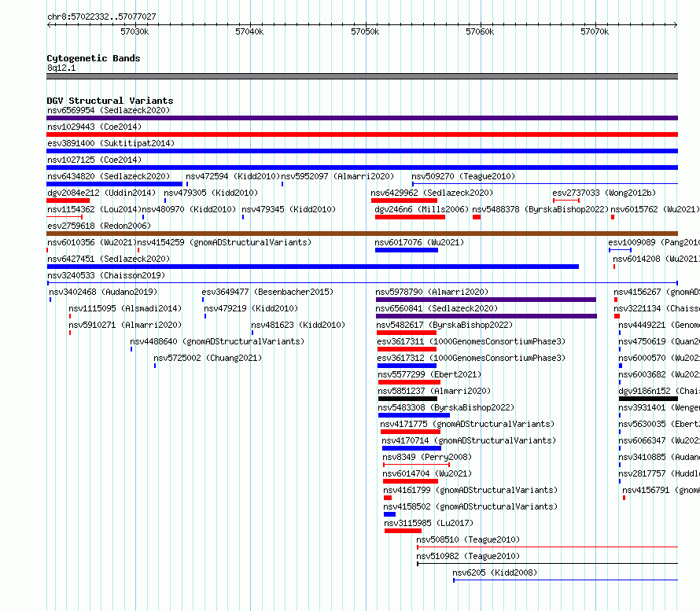Viewport: 700px width, 611px height.
Task: Select the purple nsv6569954 variant bar
Action: coord(362,118)
